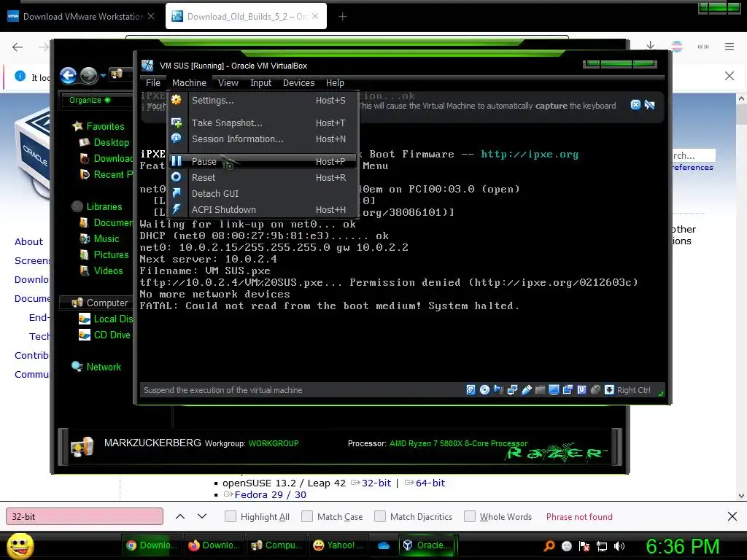The height and width of the screenshot is (560, 747).
Task: Click recording status icon
Action: [x=568, y=390]
